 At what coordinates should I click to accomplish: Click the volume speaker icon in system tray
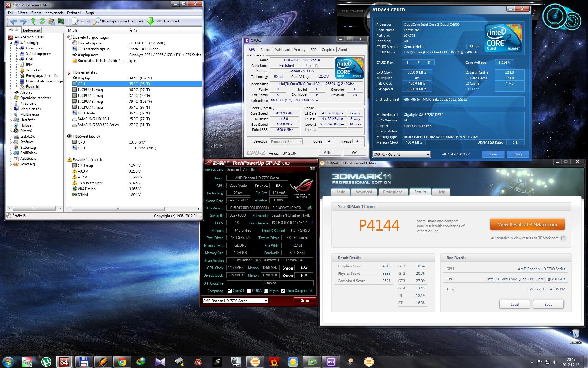(x=555, y=362)
